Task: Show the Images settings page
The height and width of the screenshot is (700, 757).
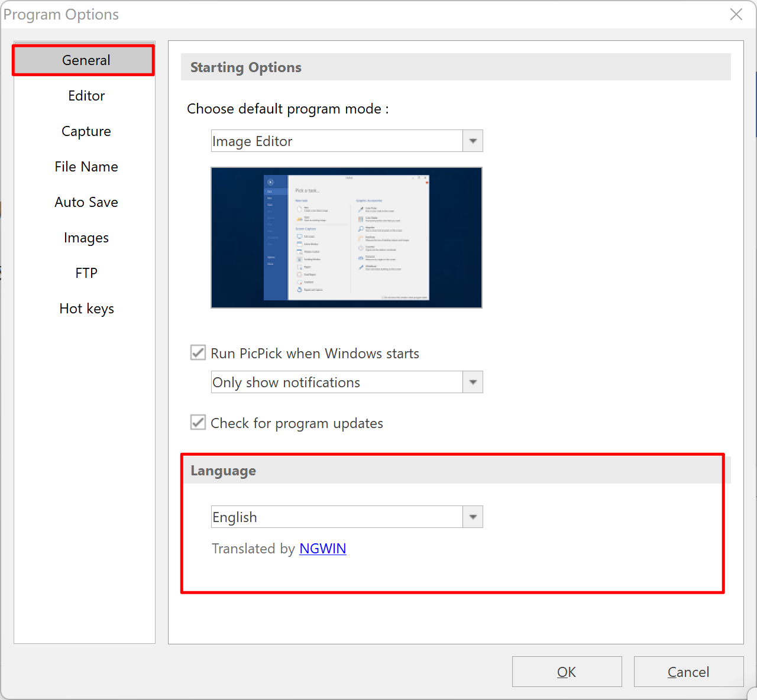Action: coord(86,238)
